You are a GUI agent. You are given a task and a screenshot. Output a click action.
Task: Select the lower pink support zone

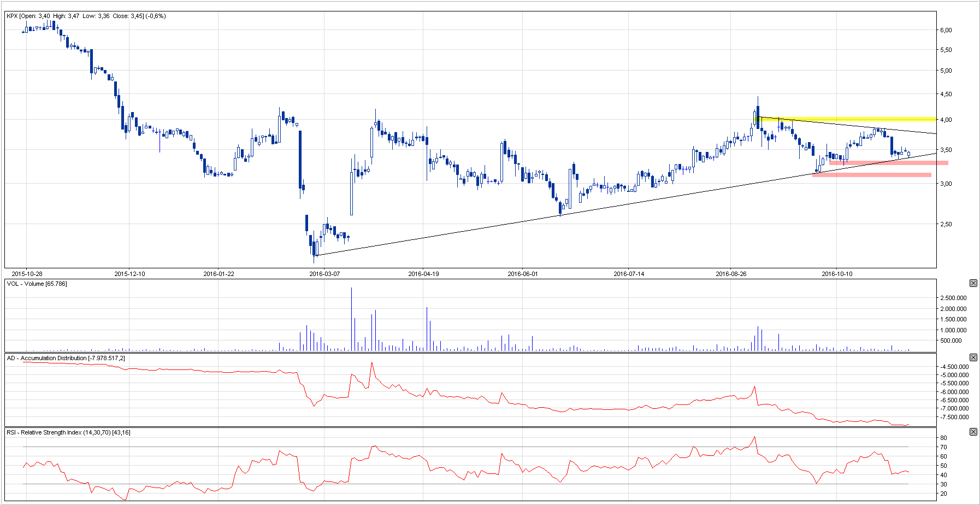pyautogui.click(x=871, y=175)
